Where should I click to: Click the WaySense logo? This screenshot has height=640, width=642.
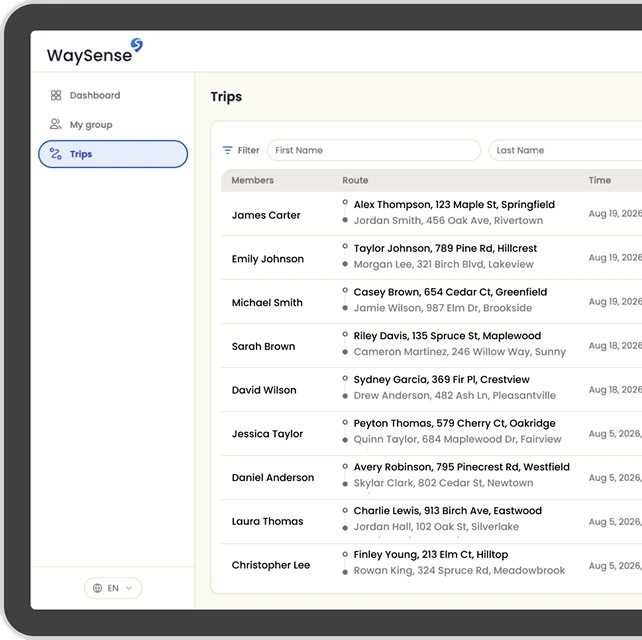(x=95, y=52)
